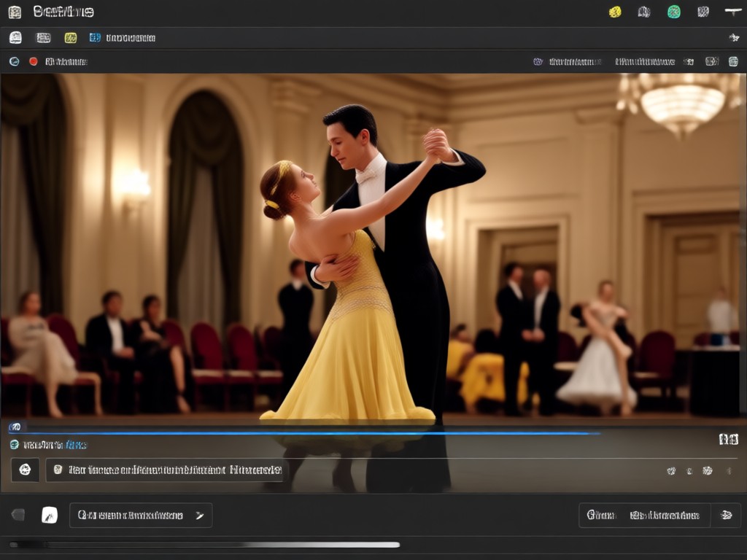Click the text field in the video overlay
The image size is (747, 560).
click(166, 470)
